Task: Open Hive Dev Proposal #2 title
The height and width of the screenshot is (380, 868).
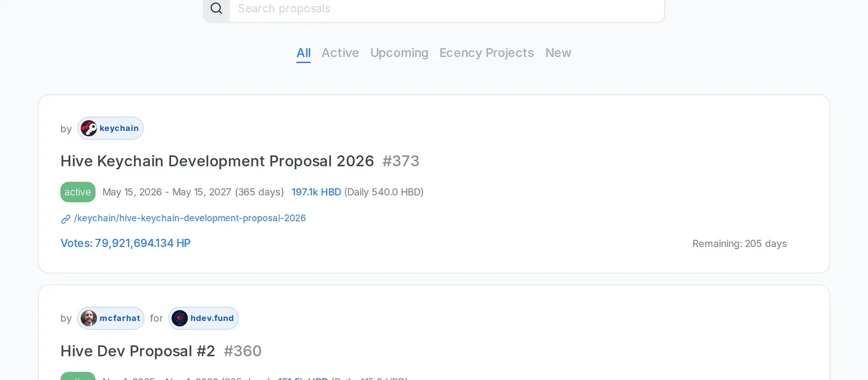Action: point(138,351)
